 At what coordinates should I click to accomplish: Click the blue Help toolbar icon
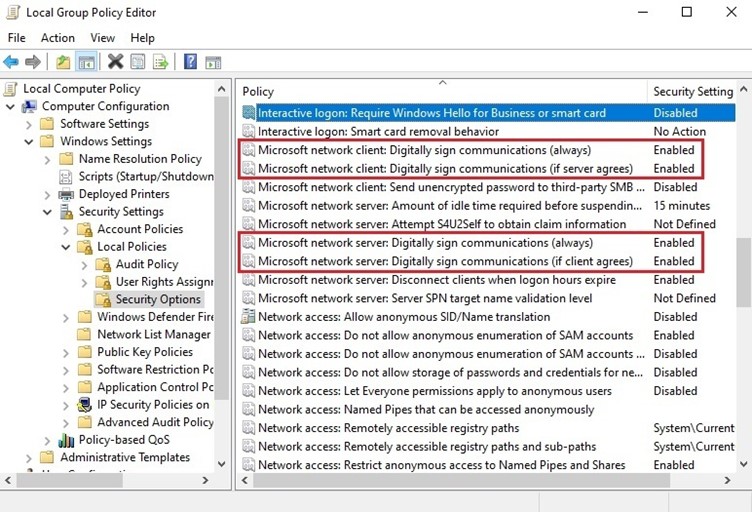tap(190, 62)
